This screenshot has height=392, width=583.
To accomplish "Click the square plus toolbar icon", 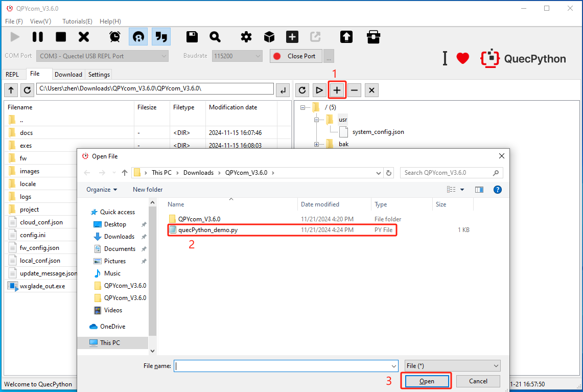I will click(x=292, y=37).
